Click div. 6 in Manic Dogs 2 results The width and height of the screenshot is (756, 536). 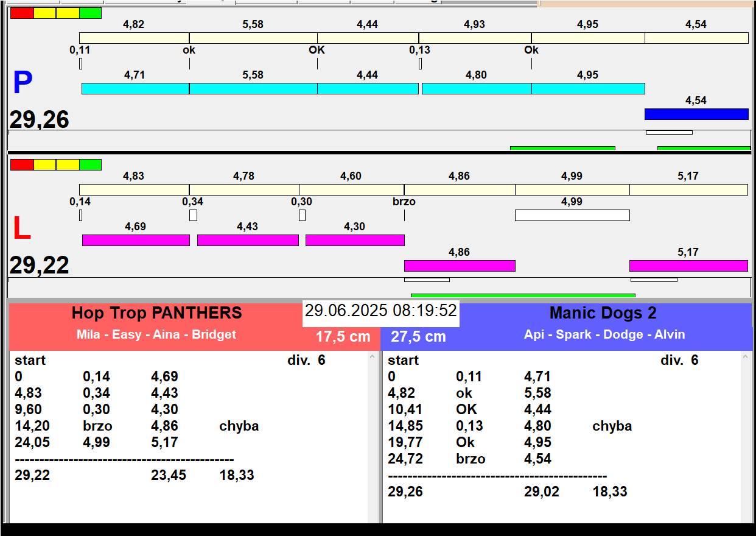click(679, 360)
